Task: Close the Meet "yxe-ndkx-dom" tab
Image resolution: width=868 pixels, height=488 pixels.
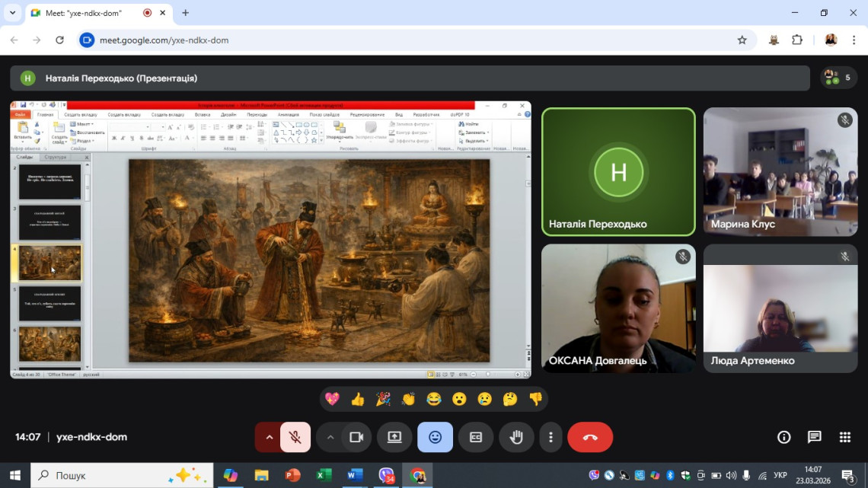Action: tap(162, 13)
